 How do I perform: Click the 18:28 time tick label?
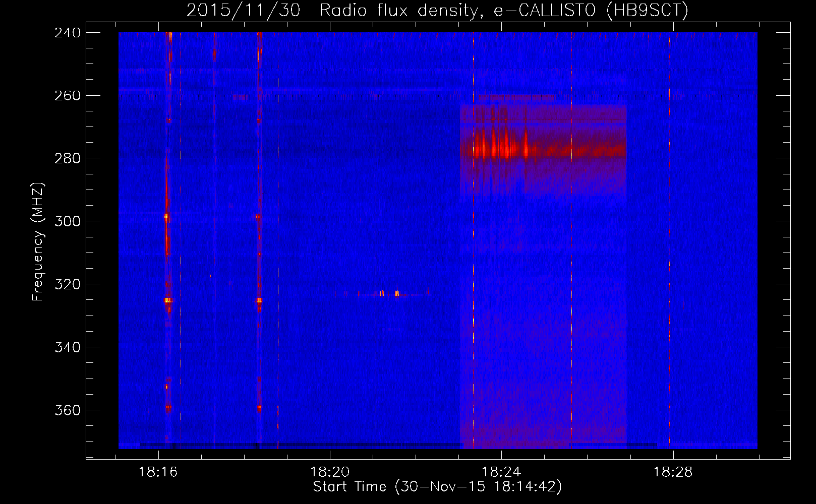(673, 472)
